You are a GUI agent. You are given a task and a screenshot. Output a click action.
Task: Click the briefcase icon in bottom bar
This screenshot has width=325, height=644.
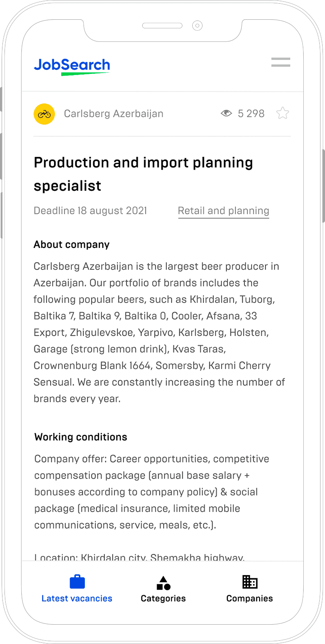pos(77,582)
